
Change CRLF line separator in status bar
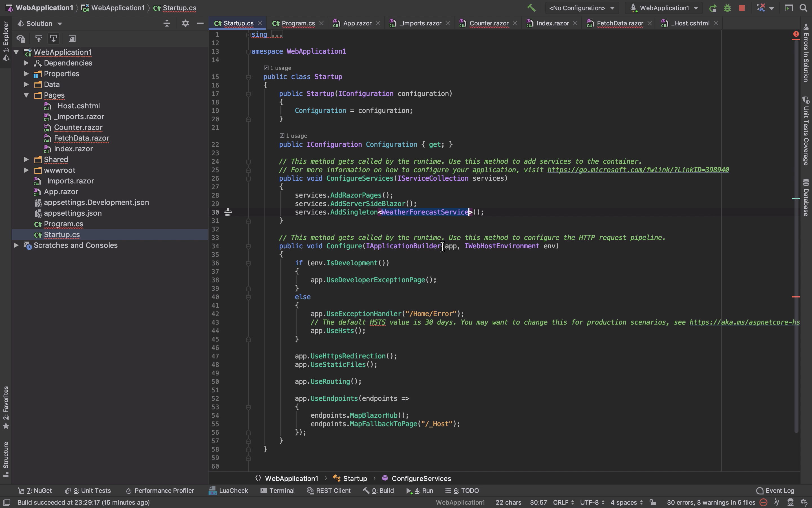[563, 502]
